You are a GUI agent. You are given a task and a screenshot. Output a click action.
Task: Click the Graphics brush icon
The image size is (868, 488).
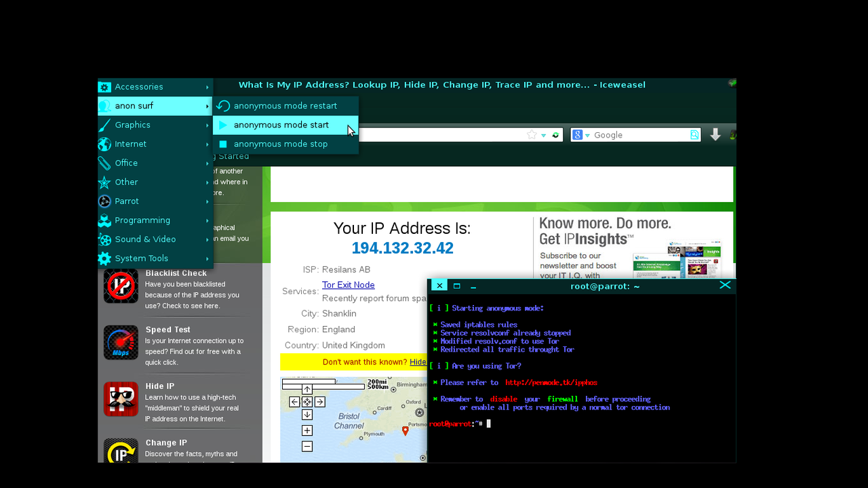[104, 125]
